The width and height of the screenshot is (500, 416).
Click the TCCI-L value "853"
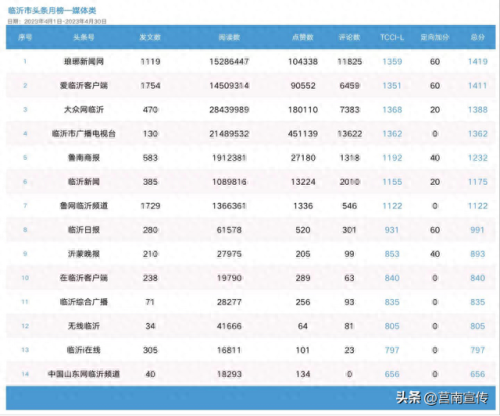coord(392,254)
